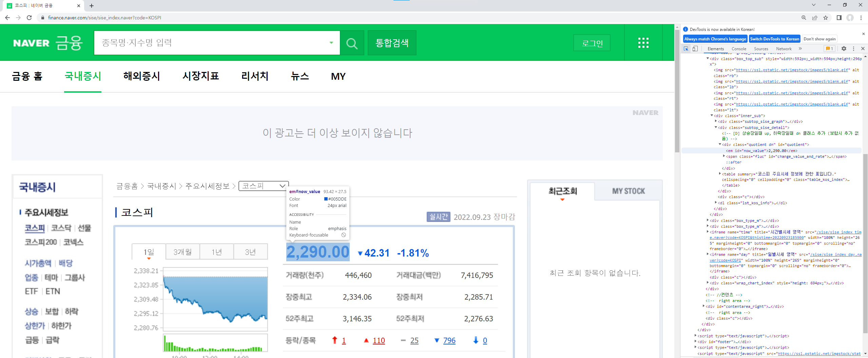Viewport: 868px width, 358px height.
Task: Open the 시장지표 menu tab
Action: coord(200,76)
